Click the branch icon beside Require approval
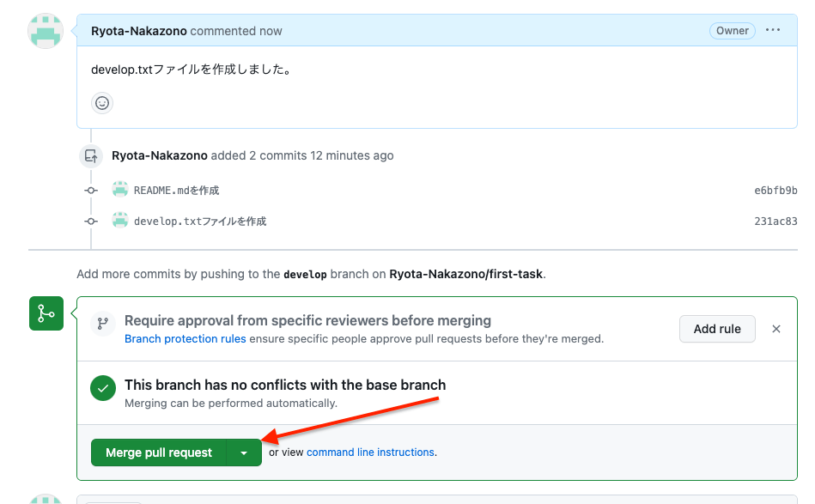815x504 pixels. 103,324
